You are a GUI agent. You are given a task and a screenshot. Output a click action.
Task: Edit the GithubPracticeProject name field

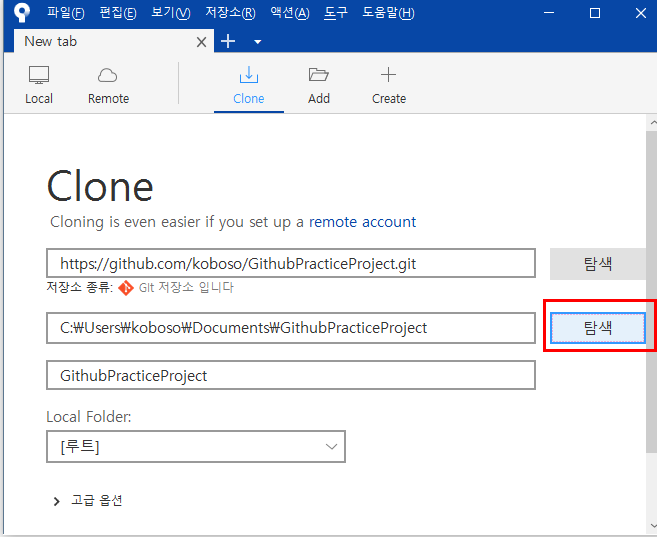pyautogui.click(x=291, y=375)
